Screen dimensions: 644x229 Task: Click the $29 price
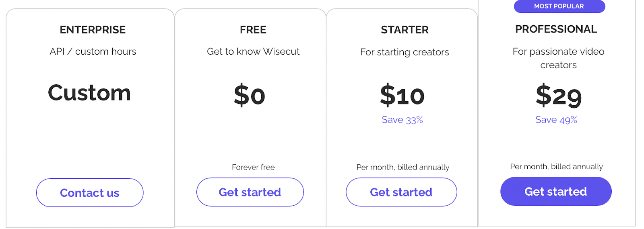tap(559, 96)
